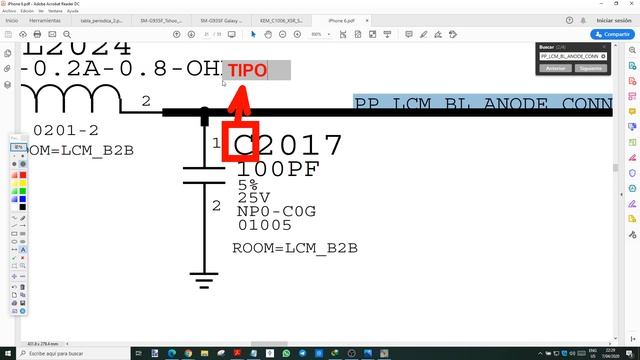This screenshot has height=360, width=640.
Task: Pick the yellow color swatch in annotation palette
Action: [x=23, y=183]
